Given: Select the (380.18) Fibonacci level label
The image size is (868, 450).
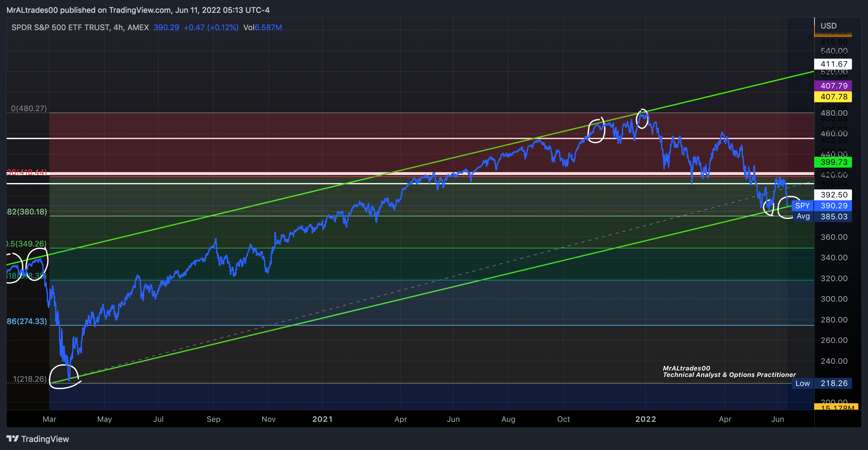Looking at the screenshot, I should tap(27, 212).
